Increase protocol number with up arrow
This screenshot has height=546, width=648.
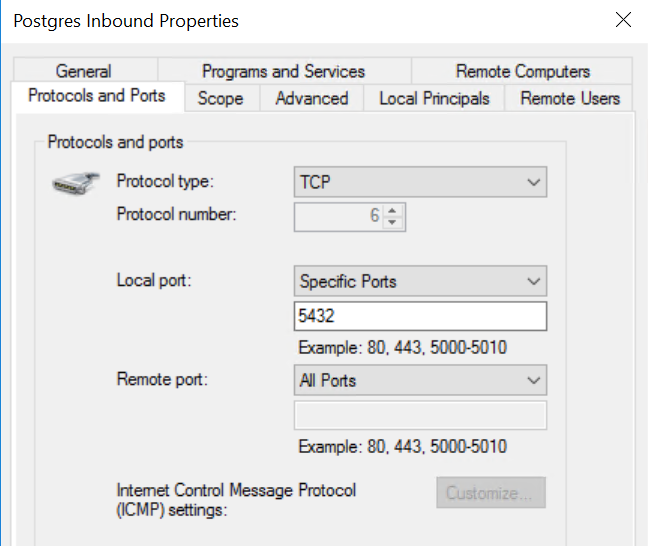(393, 211)
